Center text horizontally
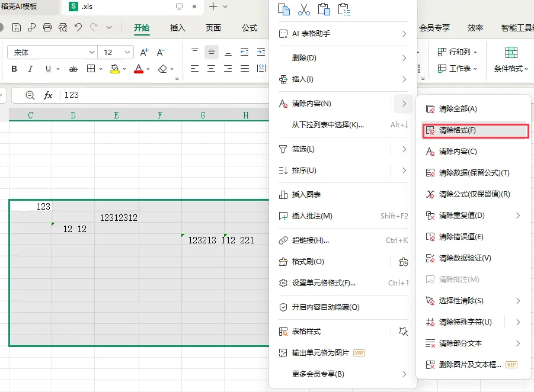The image size is (534, 392). tap(212, 69)
